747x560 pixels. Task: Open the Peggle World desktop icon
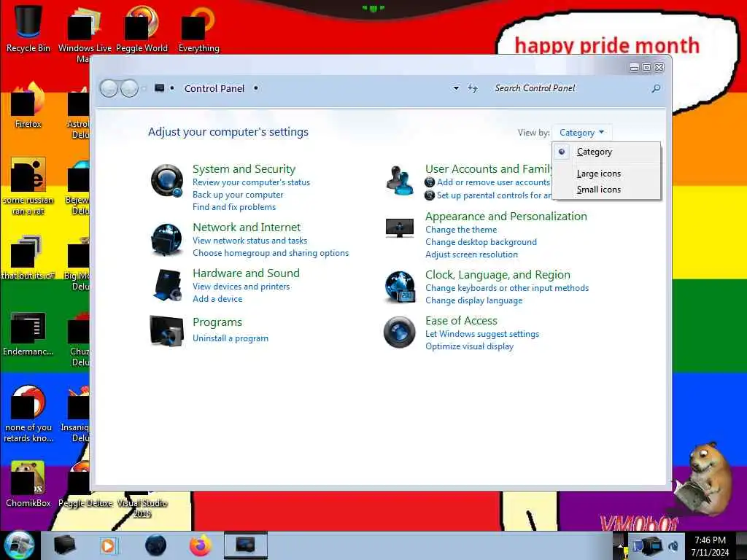142,28
